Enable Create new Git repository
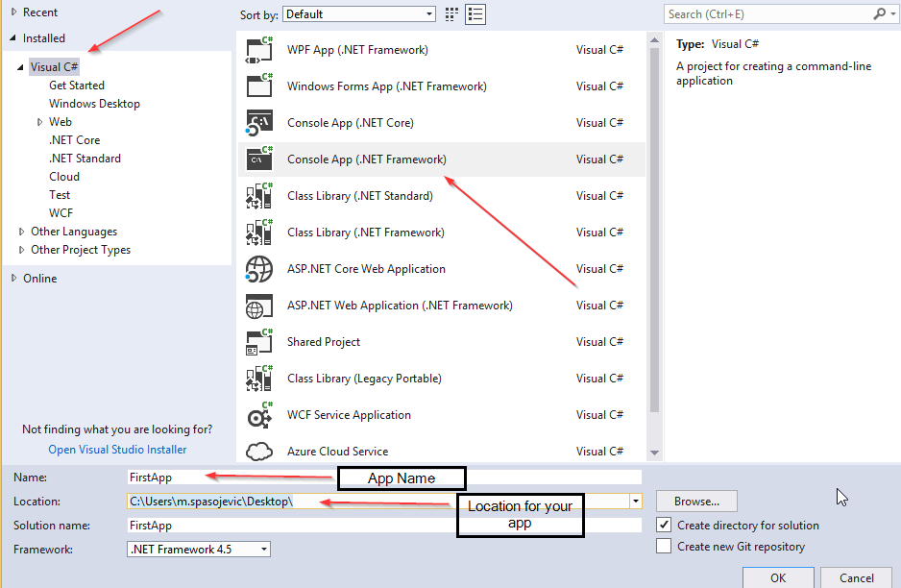 [x=666, y=545]
